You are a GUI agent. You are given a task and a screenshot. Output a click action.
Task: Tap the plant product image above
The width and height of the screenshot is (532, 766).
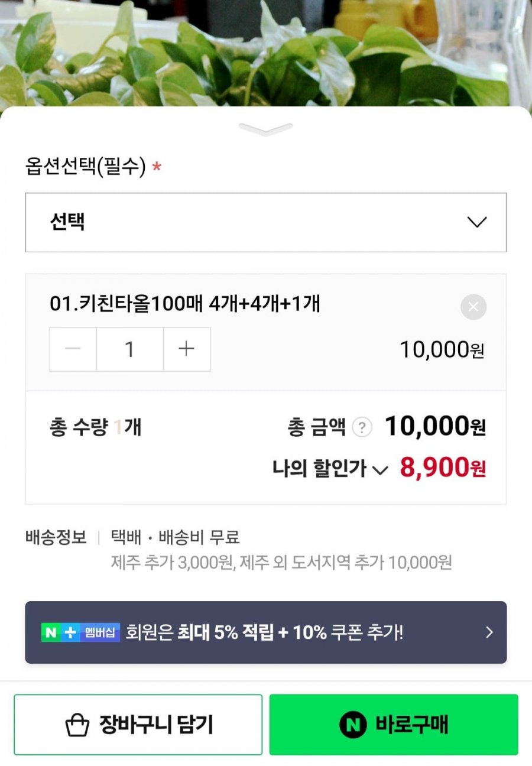pyautogui.click(x=265, y=53)
